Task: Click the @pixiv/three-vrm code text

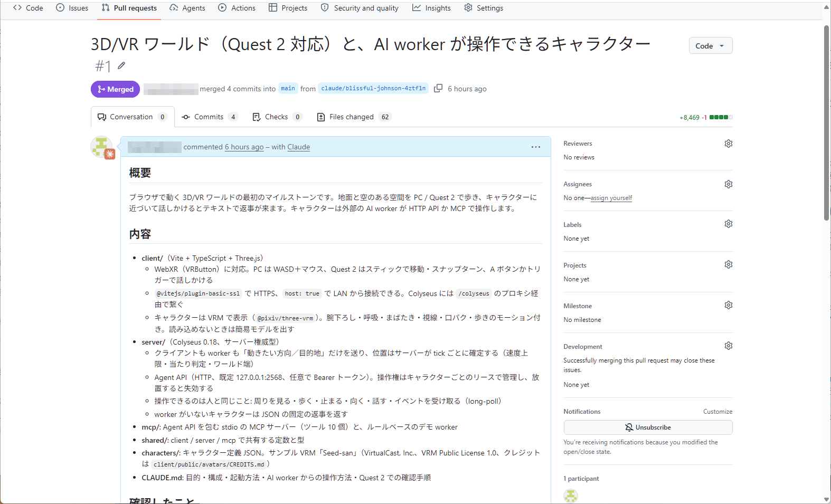Action: (285, 318)
